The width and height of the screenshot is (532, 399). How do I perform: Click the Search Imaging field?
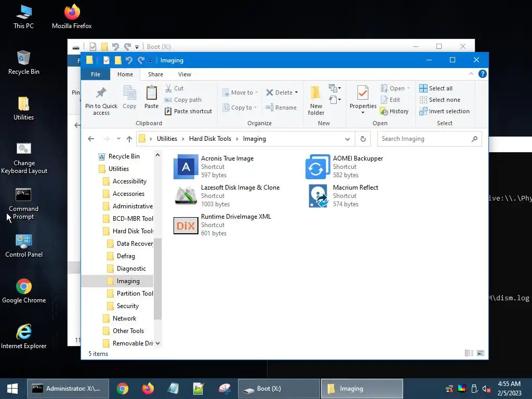click(429, 139)
